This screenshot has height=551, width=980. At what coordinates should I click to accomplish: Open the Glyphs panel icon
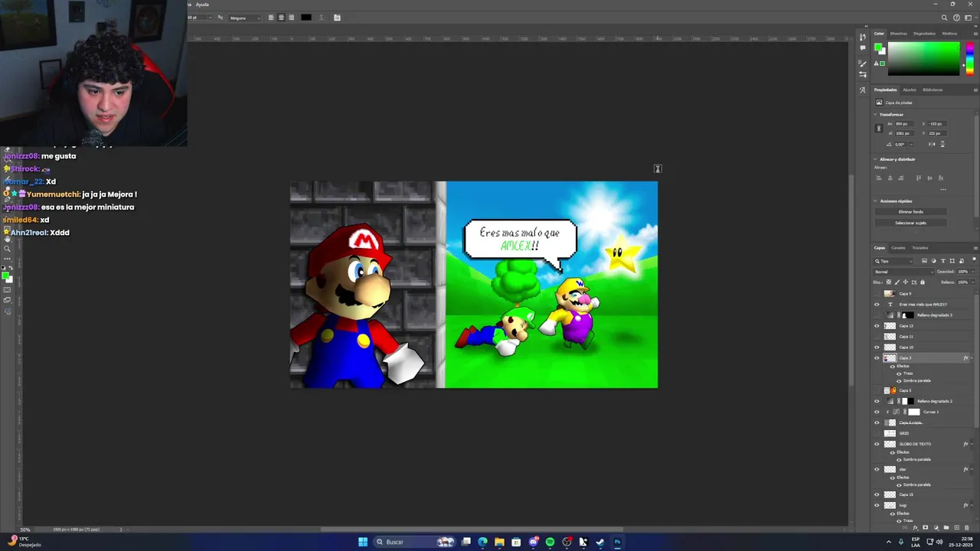(863, 90)
